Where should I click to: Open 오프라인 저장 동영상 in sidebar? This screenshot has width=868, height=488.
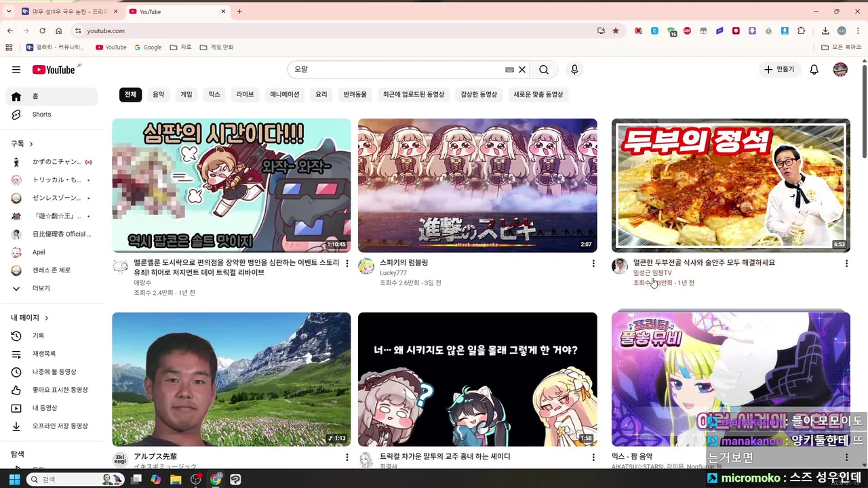[52, 426]
